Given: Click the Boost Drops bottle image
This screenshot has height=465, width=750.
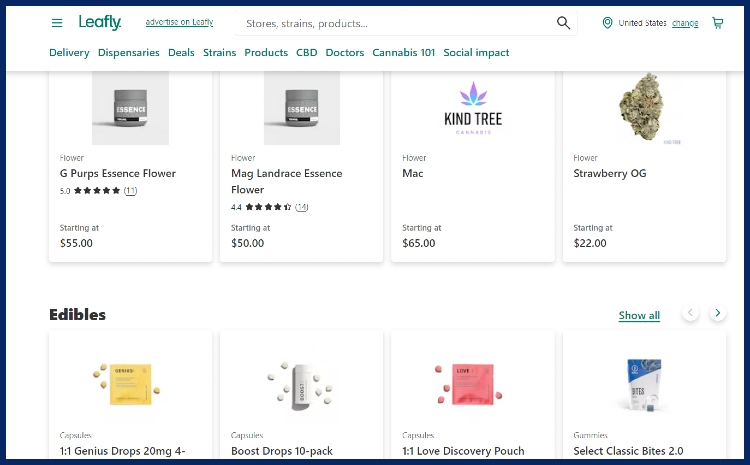Looking at the screenshot, I should tap(300, 386).
